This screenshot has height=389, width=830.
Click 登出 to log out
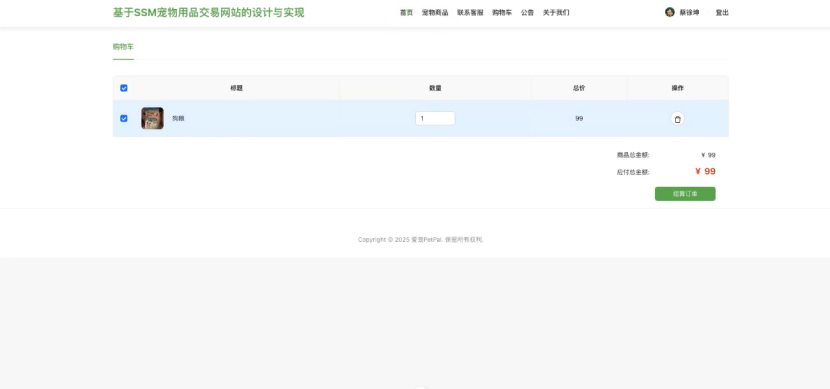click(x=722, y=13)
